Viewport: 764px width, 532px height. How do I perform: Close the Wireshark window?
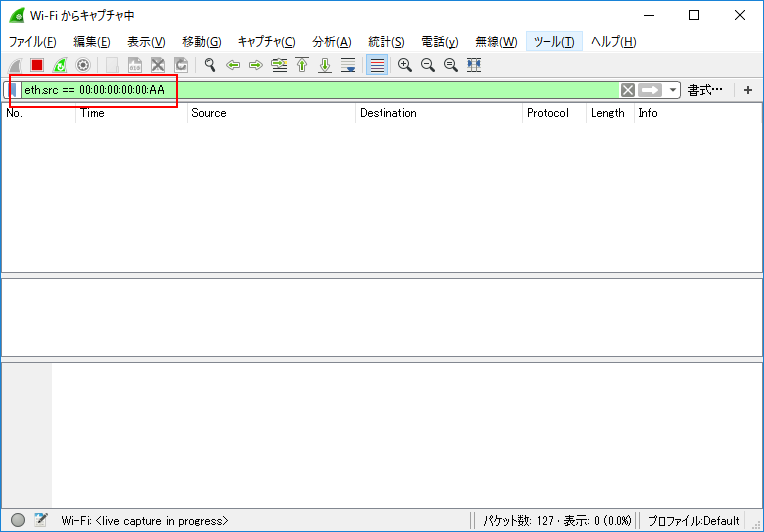click(x=740, y=16)
